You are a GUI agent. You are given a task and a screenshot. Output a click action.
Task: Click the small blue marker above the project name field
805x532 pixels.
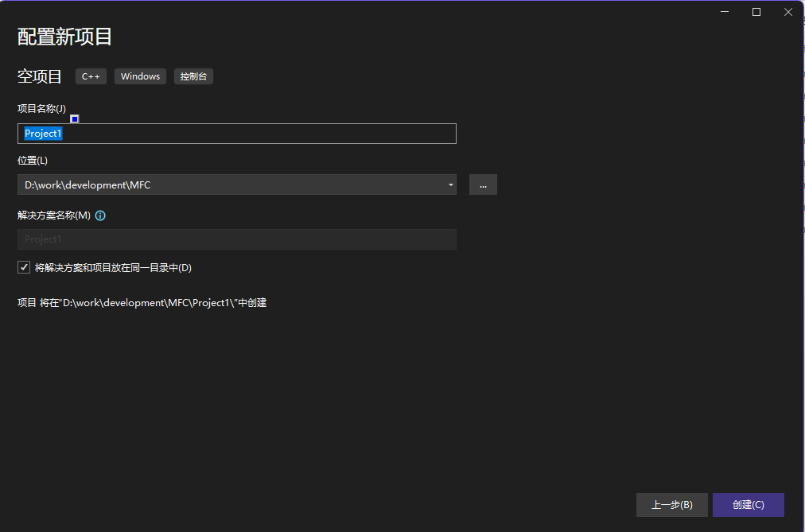pos(74,118)
